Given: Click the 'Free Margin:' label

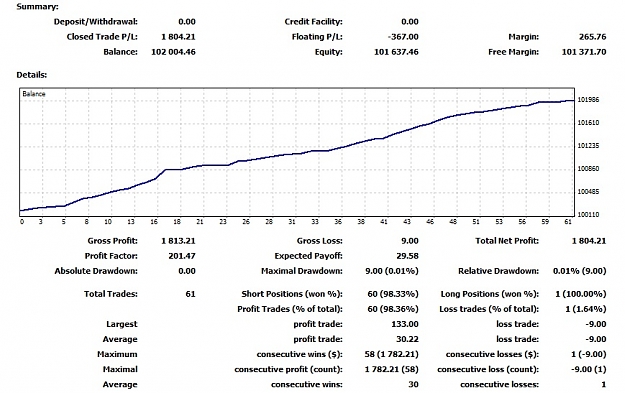Looking at the screenshot, I should pos(513,52).
